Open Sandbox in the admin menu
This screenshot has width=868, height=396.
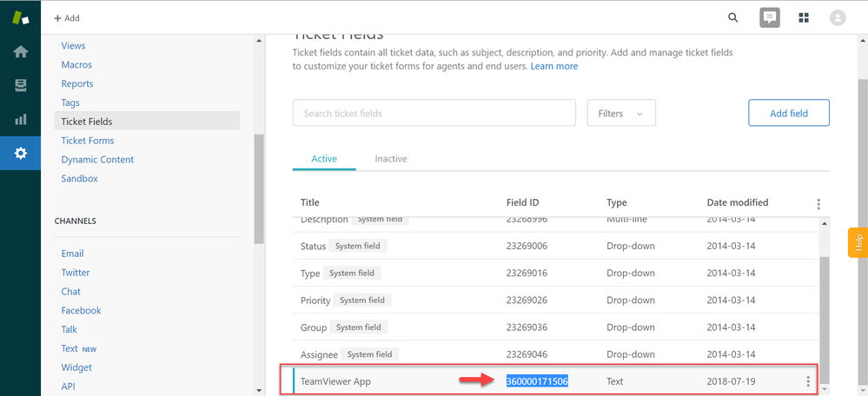click(x=79, y=179)
